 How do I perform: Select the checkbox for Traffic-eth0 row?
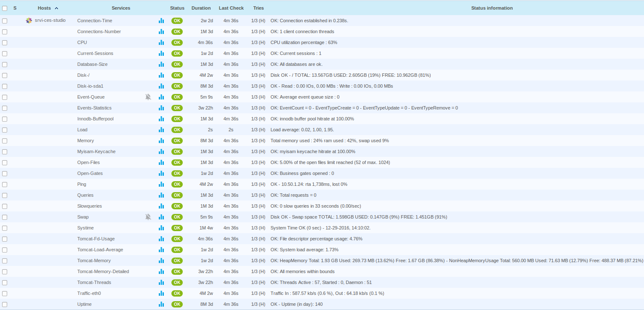[5, 294]
